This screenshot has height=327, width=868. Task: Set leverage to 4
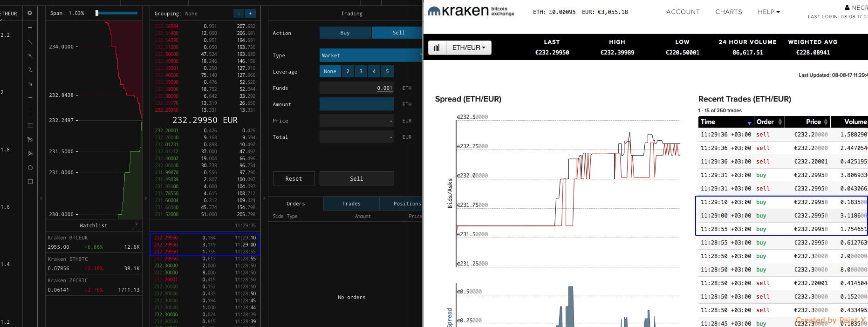[374, 71]
